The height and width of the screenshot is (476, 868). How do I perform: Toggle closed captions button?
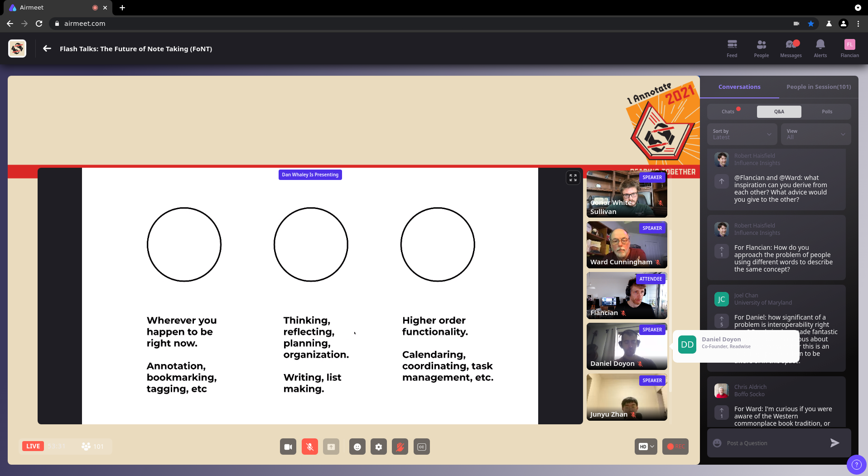pos(422,447)
